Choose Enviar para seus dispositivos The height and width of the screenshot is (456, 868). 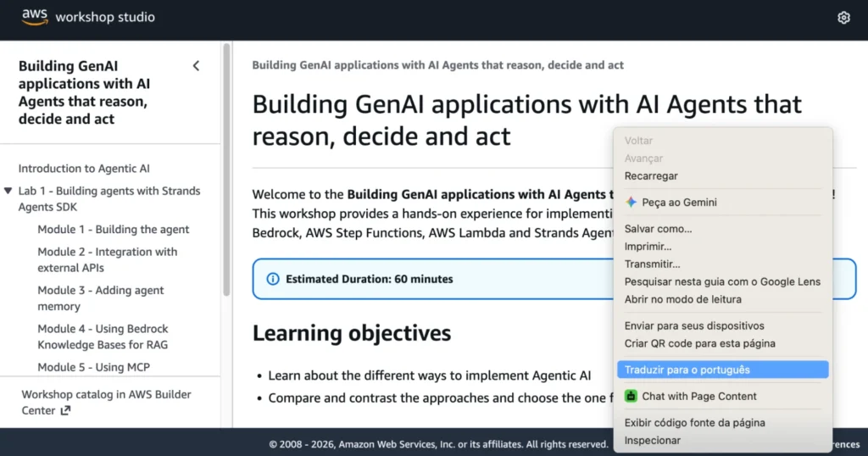[722, 326]
